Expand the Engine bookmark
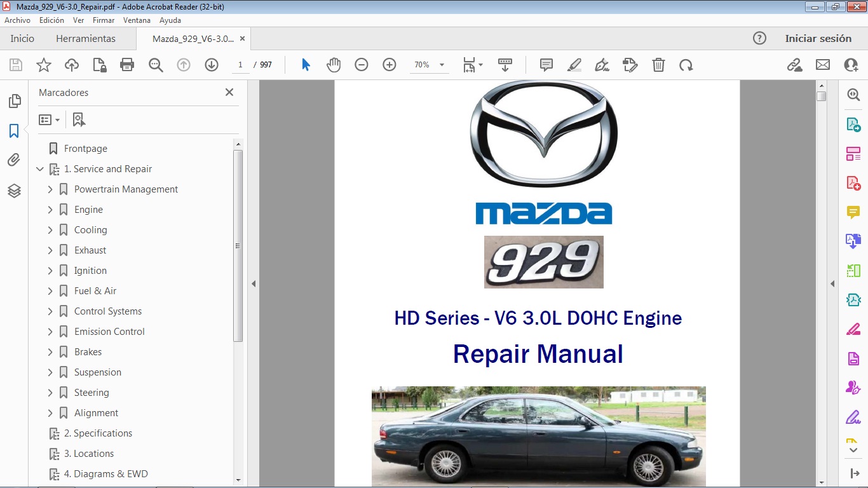 (x=51, y=209)
